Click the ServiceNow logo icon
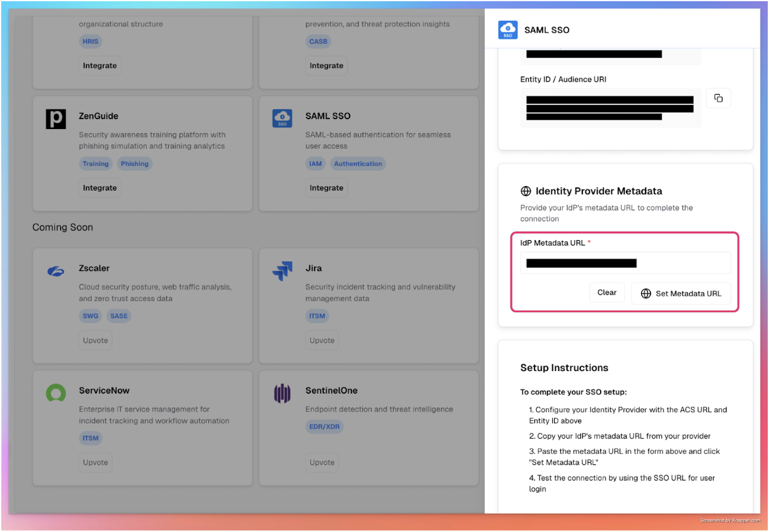769x532 pixels. (x=55, y=393)
